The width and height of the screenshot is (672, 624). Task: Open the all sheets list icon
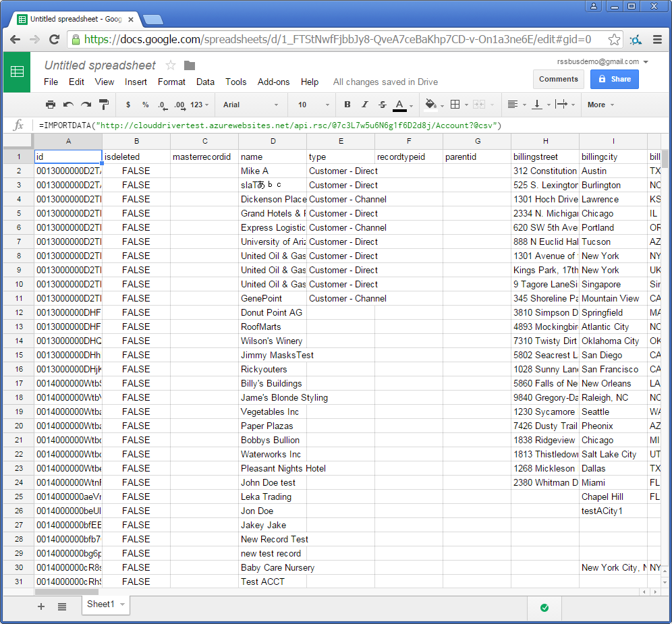click(x=62, y=606)
